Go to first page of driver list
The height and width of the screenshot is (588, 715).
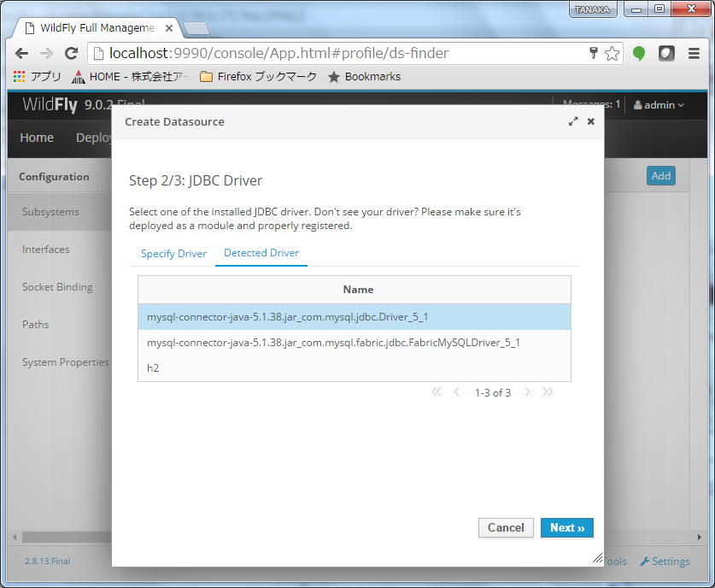click(x=437, y=391)
